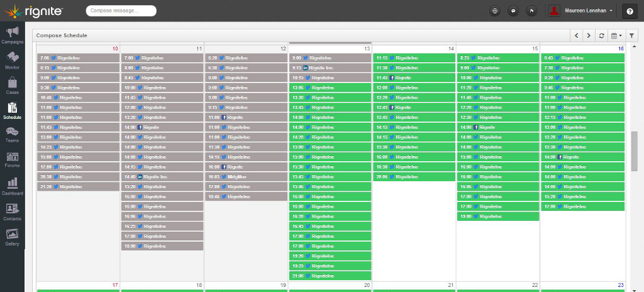Viewport: 644px width, 292px height.
Task: Open the 16:25 RigniteInc post on day 11
Action: (162, 226)
